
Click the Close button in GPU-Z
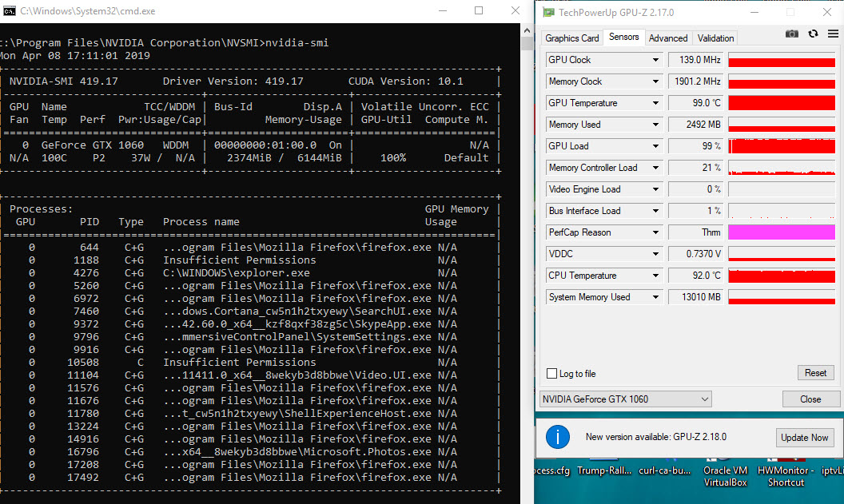[x=810, y=399]
